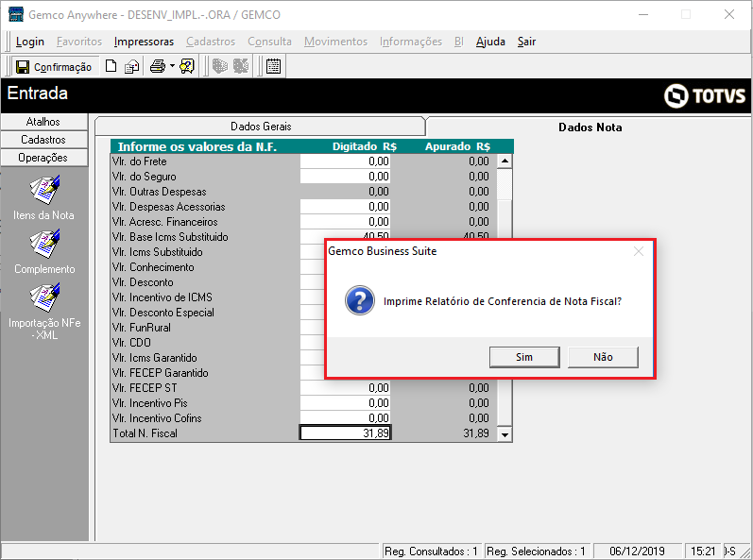
Task: Click the Vlr. Despesas Acessorias digitado field
Action: (345, 207)
